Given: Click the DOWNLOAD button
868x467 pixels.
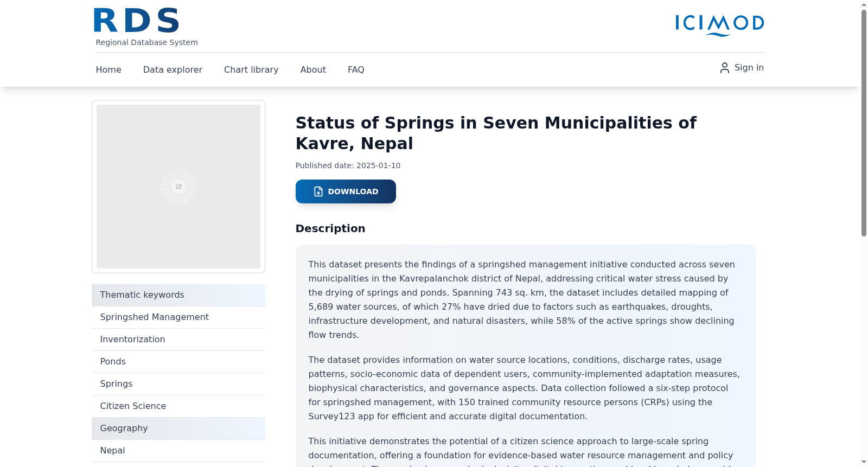Looking at the screenshot, I should (x=346, y=191).
